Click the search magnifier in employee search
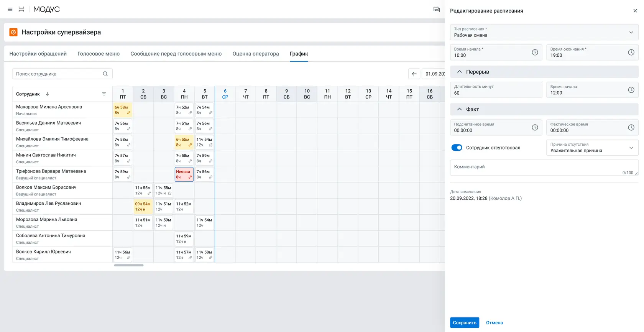Viewport: 644px width, 332px height. tap(105, 74)
